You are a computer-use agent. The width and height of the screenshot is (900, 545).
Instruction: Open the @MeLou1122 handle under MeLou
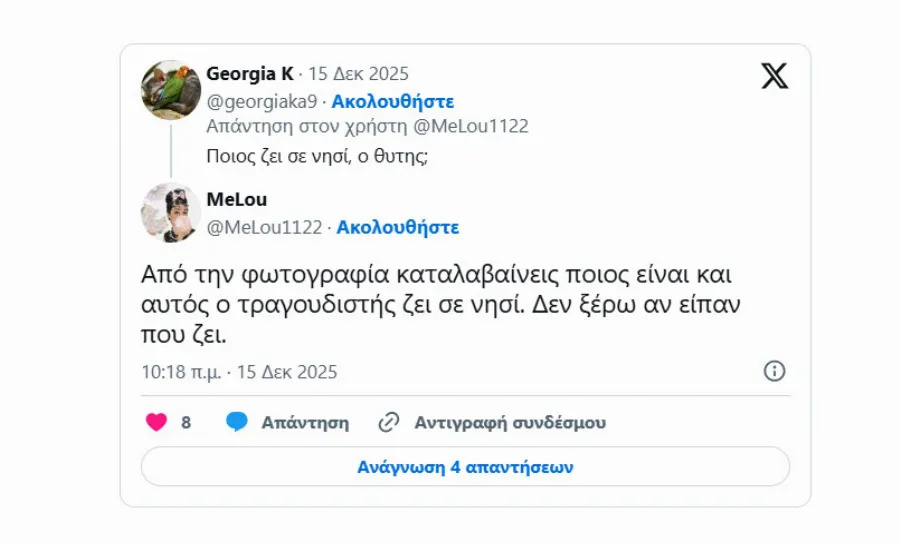pyautogui.click(x=264, y=227)
